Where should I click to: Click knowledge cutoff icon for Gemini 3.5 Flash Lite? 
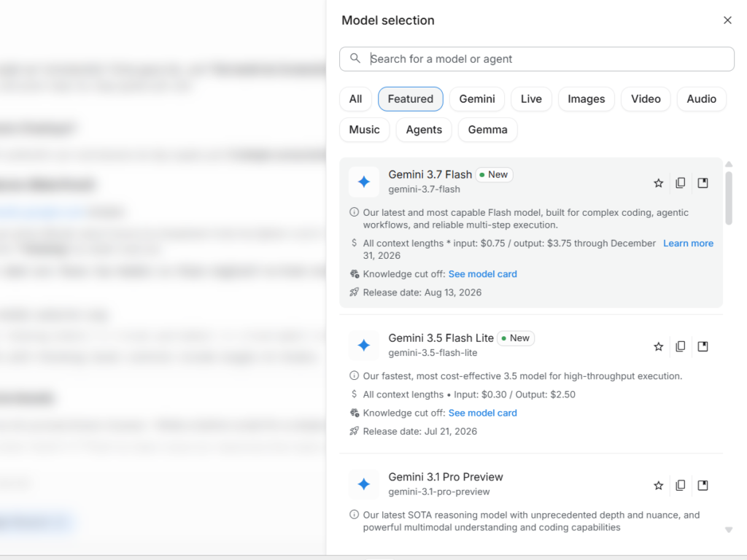tap(355, 413)
